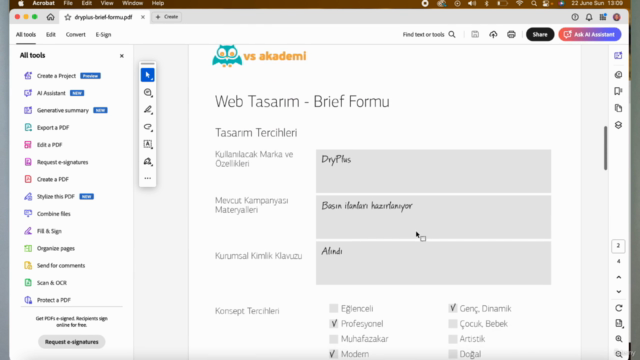640x360 pixels.
Task: Check the Çocuk, Bebek checkbox
Action: coord(452,323)
